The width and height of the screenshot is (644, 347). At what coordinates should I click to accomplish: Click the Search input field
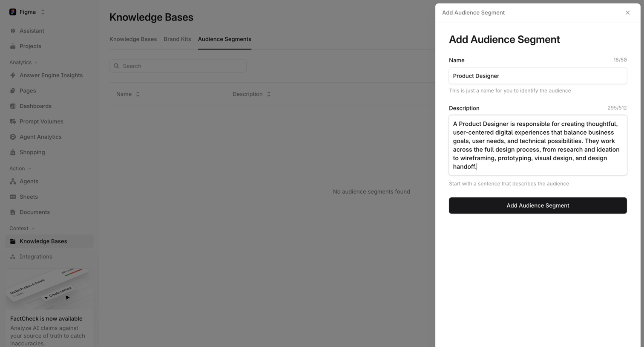click(x=178, y=66)
